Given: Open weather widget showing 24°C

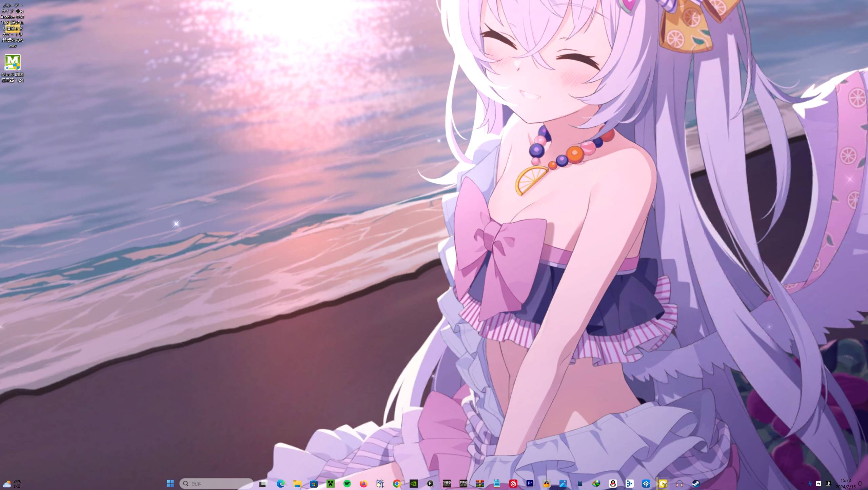Looking at the screenshot, I should pyautogui.click(x=12, y=484).
